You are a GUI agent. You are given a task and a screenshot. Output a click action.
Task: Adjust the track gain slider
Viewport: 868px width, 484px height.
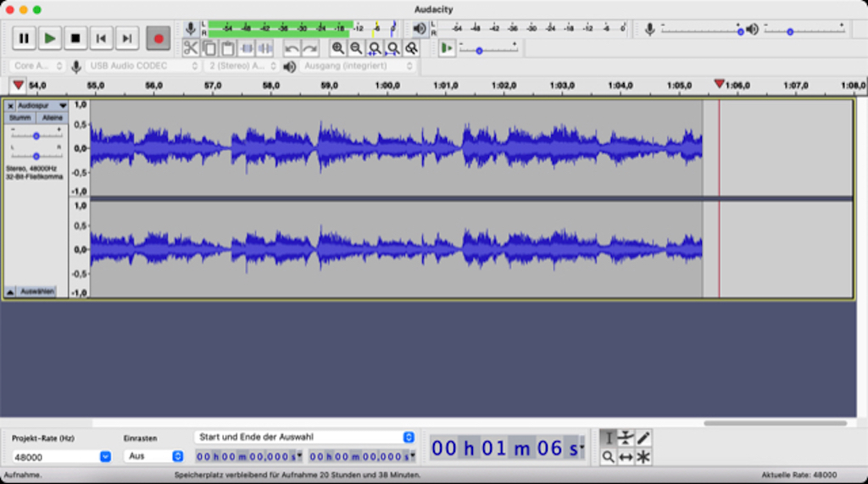36,136
